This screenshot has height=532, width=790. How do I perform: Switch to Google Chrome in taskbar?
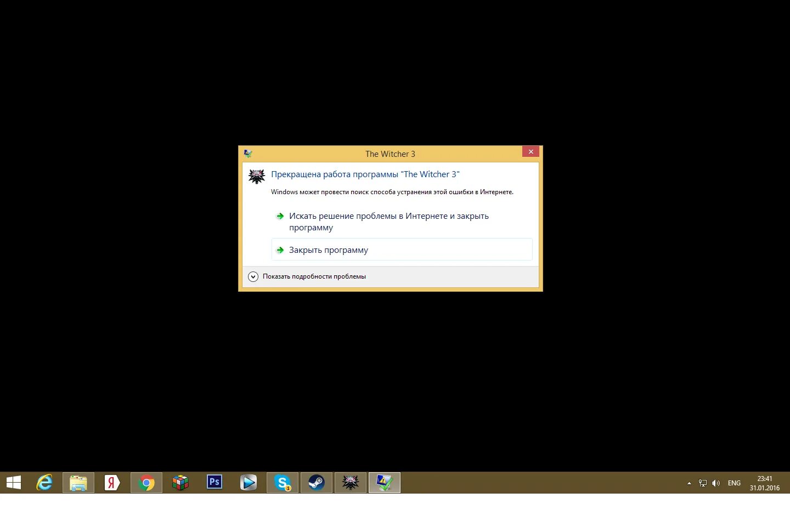[x=146, y=483]
